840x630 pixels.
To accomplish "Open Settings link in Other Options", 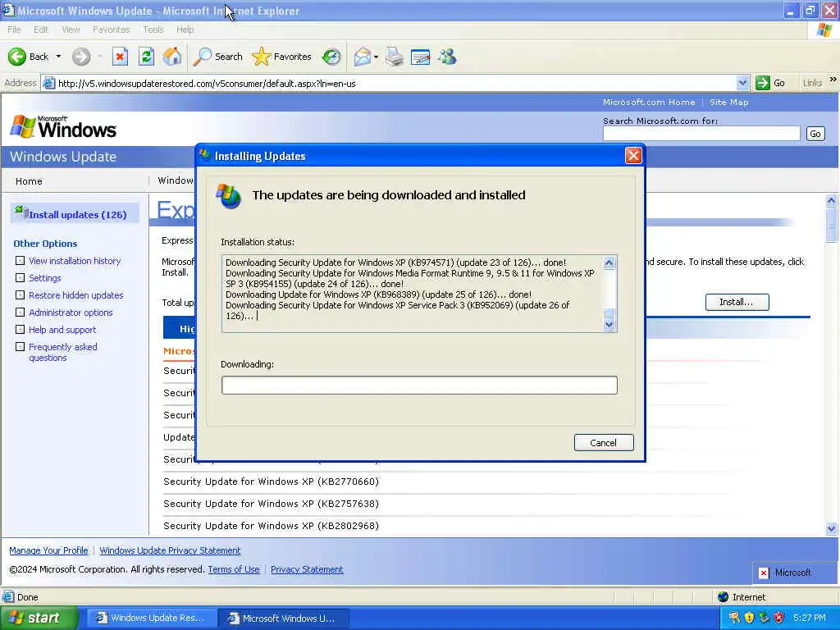I will click(45, 278).
